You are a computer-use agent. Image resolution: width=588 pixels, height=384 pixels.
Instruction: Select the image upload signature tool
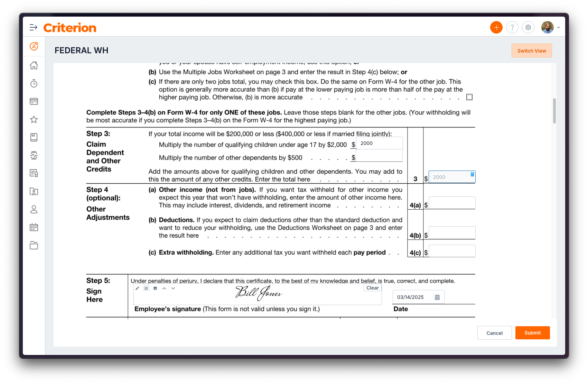point(155,288)
